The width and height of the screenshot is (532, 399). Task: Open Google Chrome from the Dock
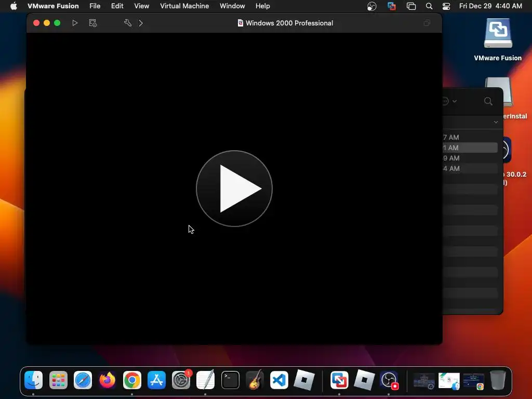tap(132, 380)
